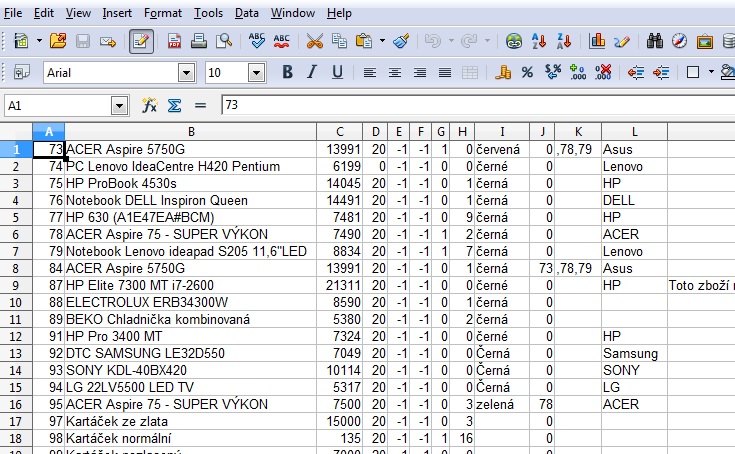Open the New document dropdown arrow

39,41
